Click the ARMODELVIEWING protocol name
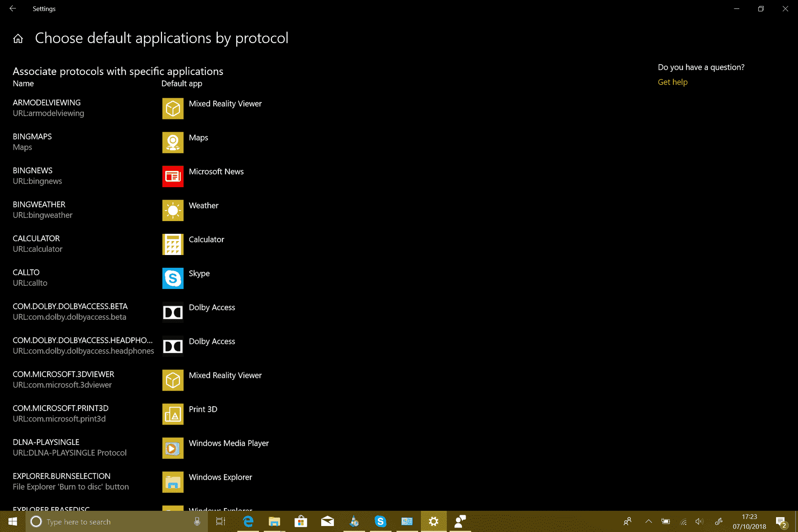 47,103
